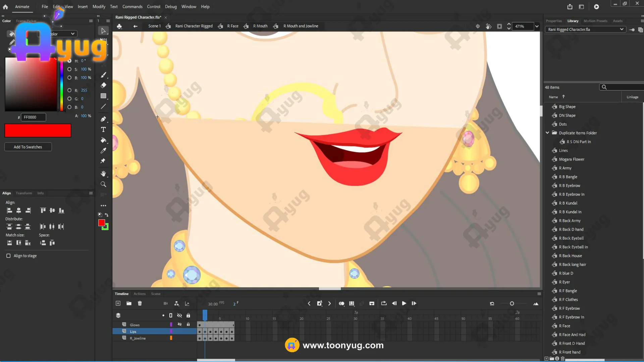Select the Eraser tool
Viewport: 644px width, 362px height.
[103, 85]
